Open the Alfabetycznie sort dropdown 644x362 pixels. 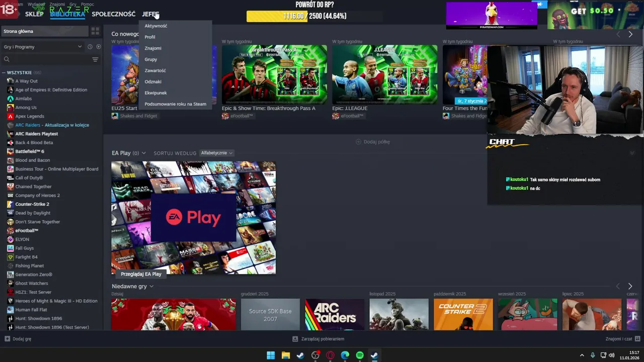pyautogui.click(x=217, y=153)
